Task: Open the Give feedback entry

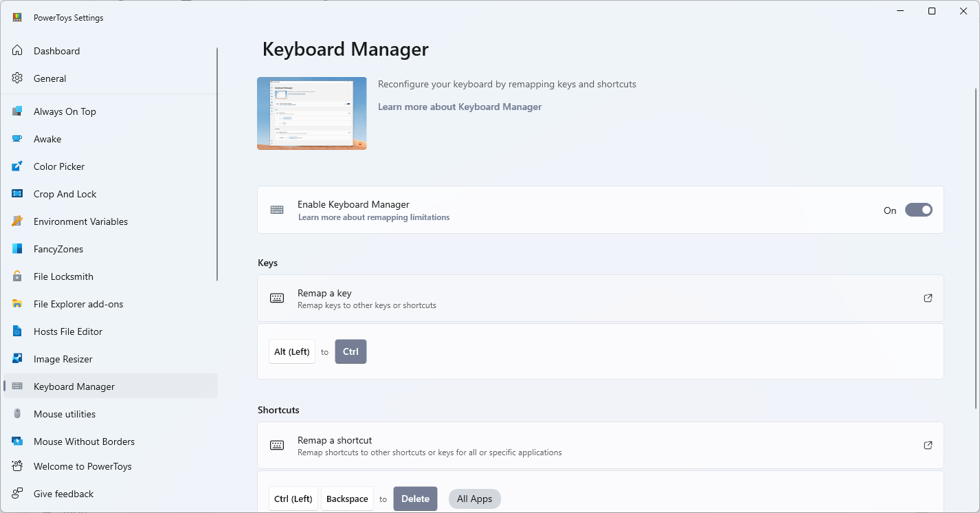Action: pyautogui.click(x=111, y=494)
